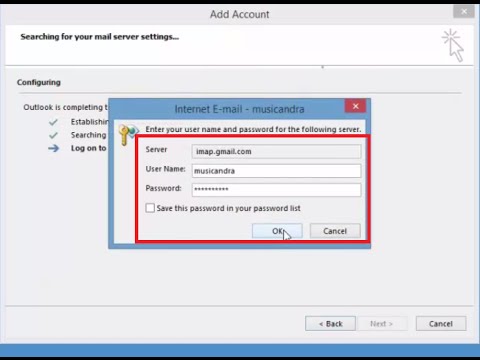Click the blue arrow beside Log on to
Screen dimensions: 480x360
tap(53, 148)
